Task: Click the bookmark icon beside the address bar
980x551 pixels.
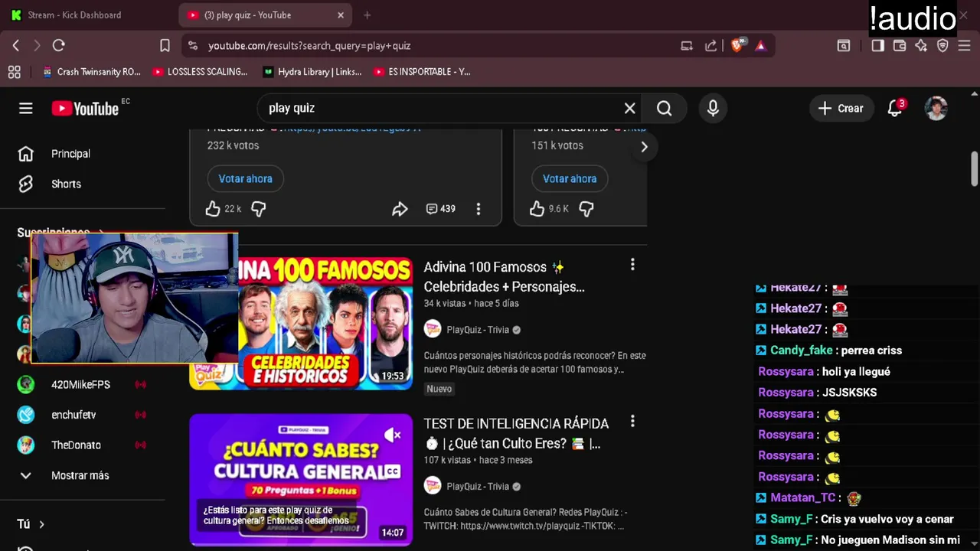Action: [165, 46]
